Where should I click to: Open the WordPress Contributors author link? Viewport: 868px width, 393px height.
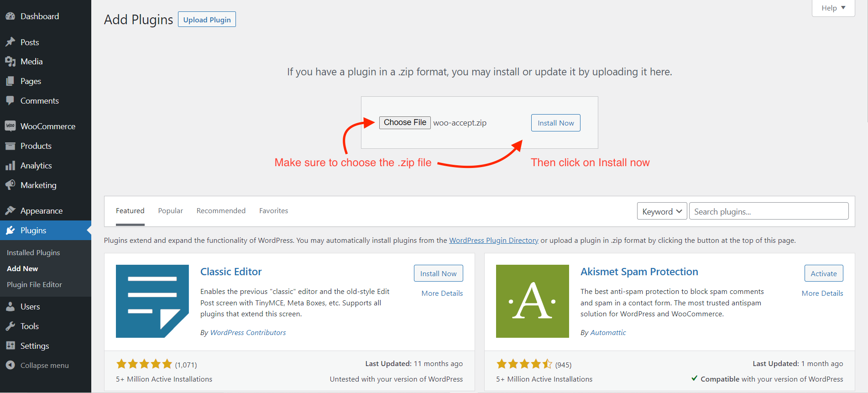pos(248,332)
